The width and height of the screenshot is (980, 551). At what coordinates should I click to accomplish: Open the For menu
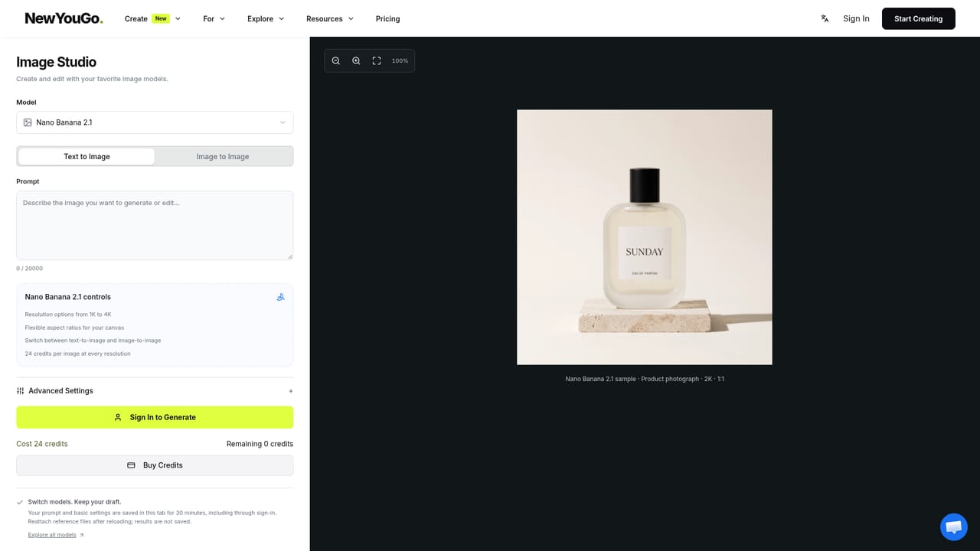[214, 18]
